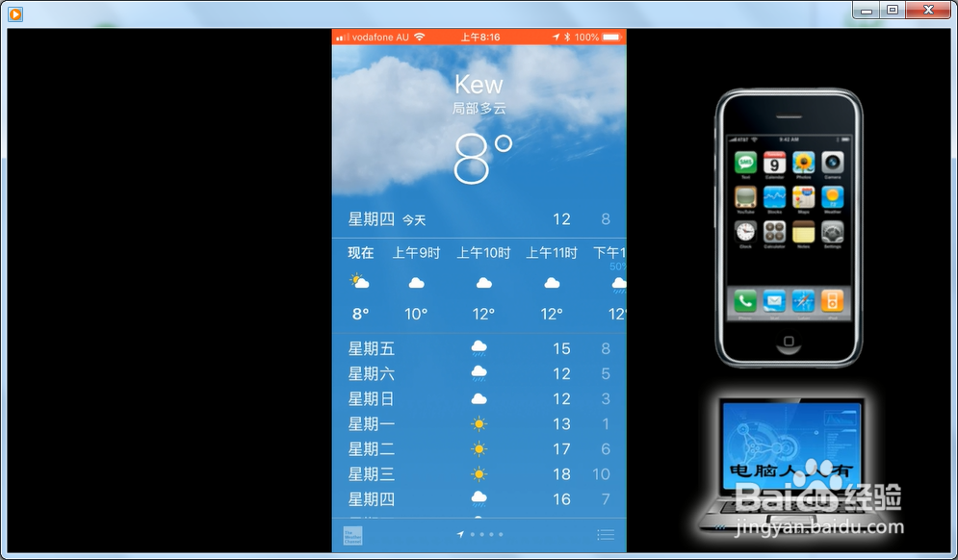Tap the sun icon for 星期三
The width and height of the screenshot is (958, 560).
pos(479,474)
